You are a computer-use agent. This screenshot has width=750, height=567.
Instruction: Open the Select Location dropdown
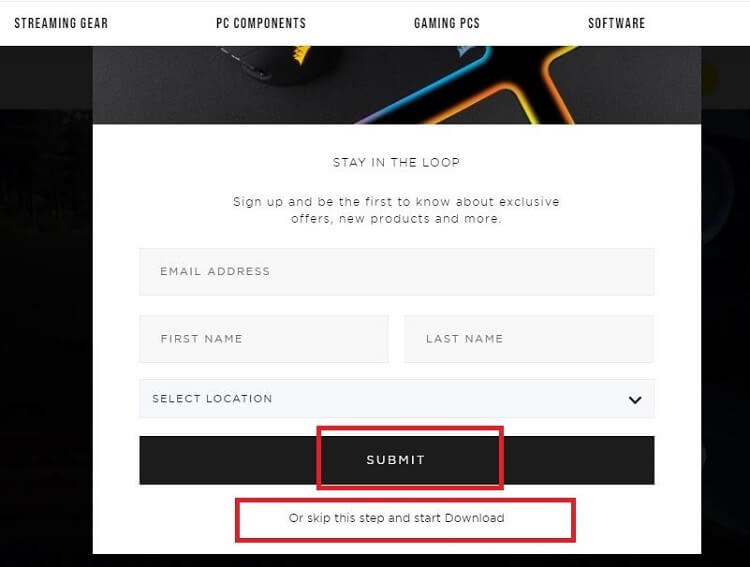pyautogui.click(x=380, y=398)
